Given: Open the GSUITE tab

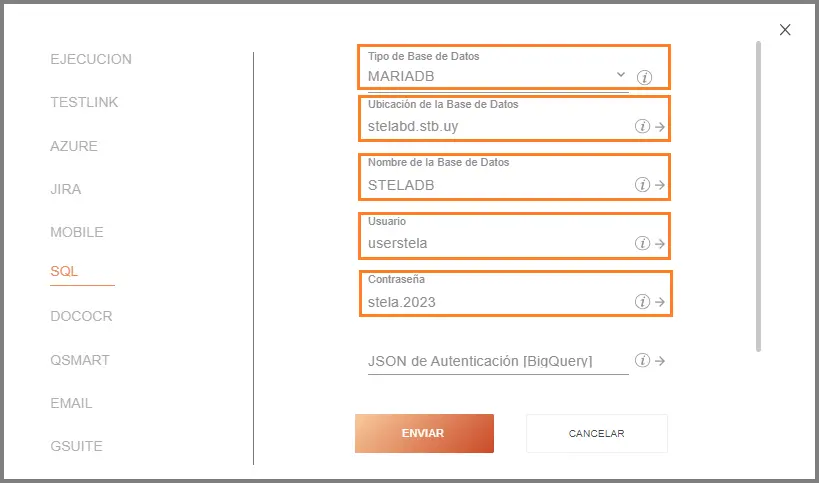Looking at the screenshot, I should [77, 446].
